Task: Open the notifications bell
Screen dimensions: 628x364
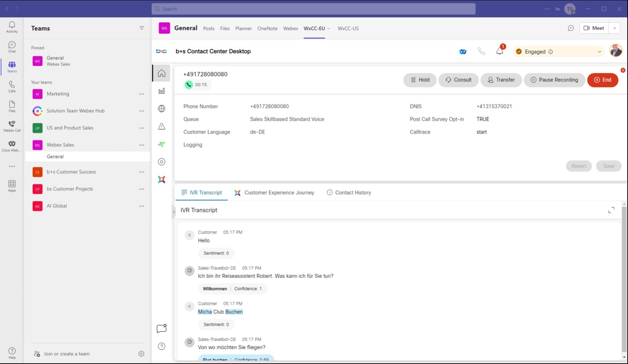Action: (500, 51)
